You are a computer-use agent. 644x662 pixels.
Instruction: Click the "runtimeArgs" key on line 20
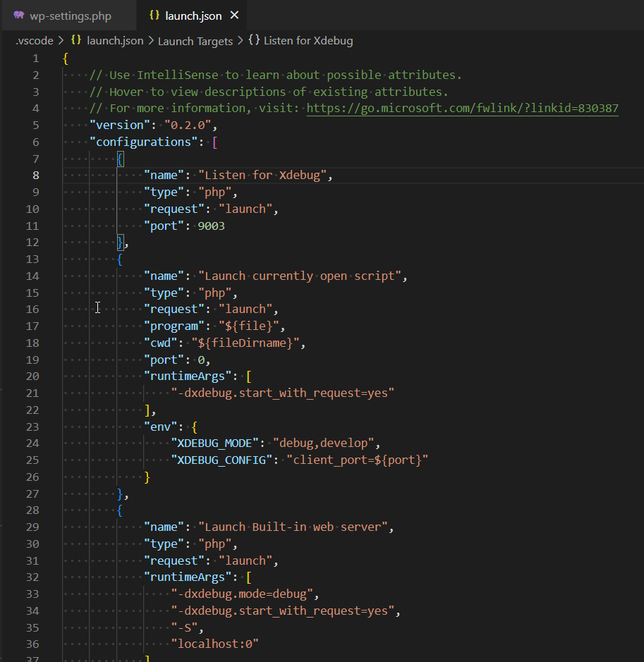click(188, 376)
